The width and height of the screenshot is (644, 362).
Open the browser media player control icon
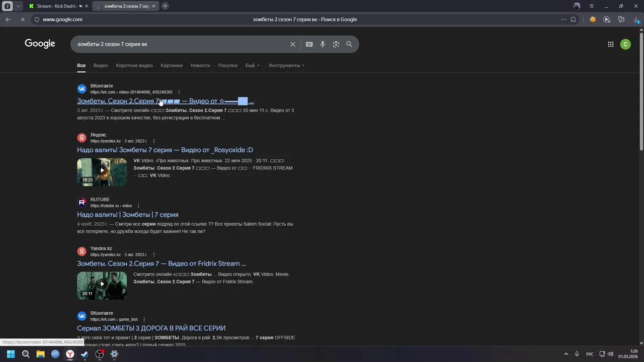pyautogui.click(x=607, y=20)
